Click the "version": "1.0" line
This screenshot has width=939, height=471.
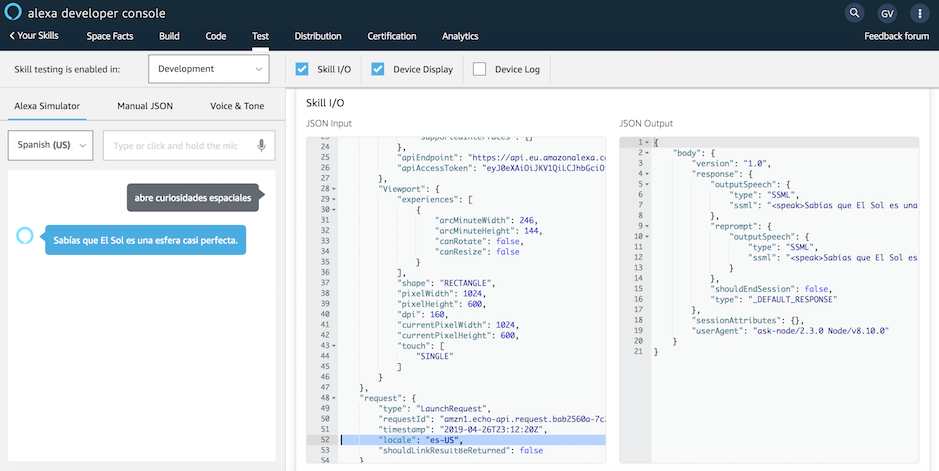[731, 163]
